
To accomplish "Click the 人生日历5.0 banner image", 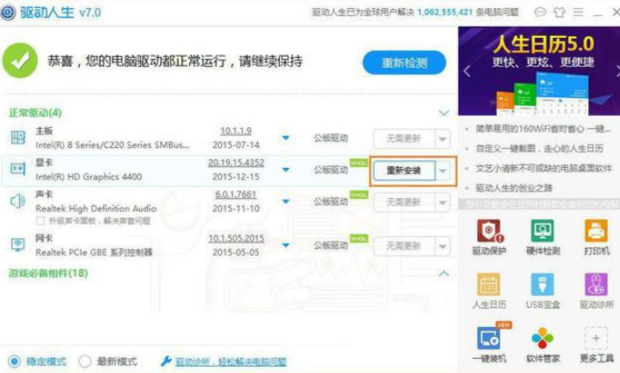I will pyautogui.click(x=539, y=71).
